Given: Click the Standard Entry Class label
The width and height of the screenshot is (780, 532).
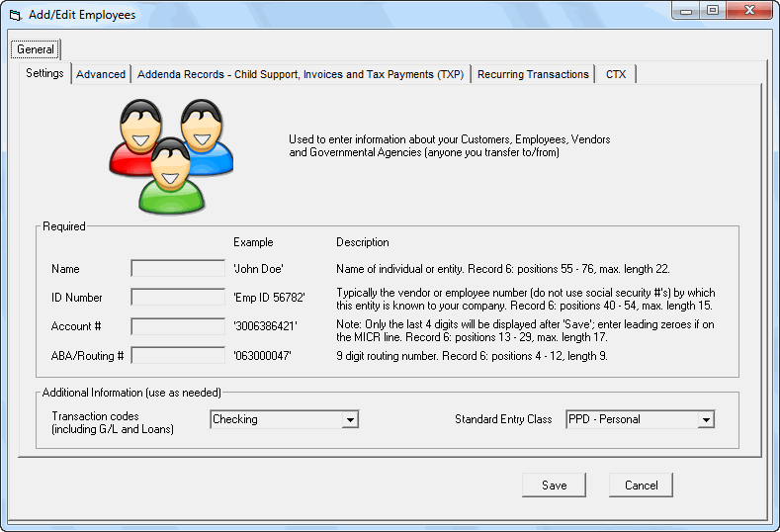Looking at the screenshot, I should (503, 419).
